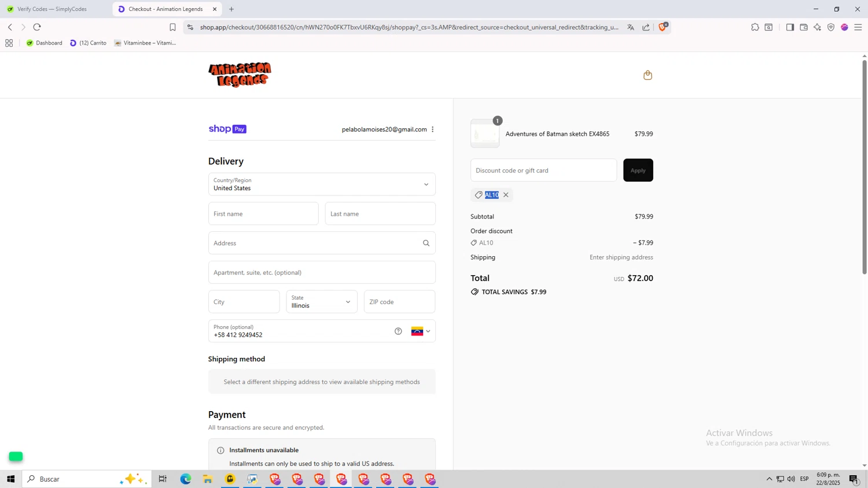Open the Dashboard bookmark
The image size is (868, 488).
click(44, 43)
